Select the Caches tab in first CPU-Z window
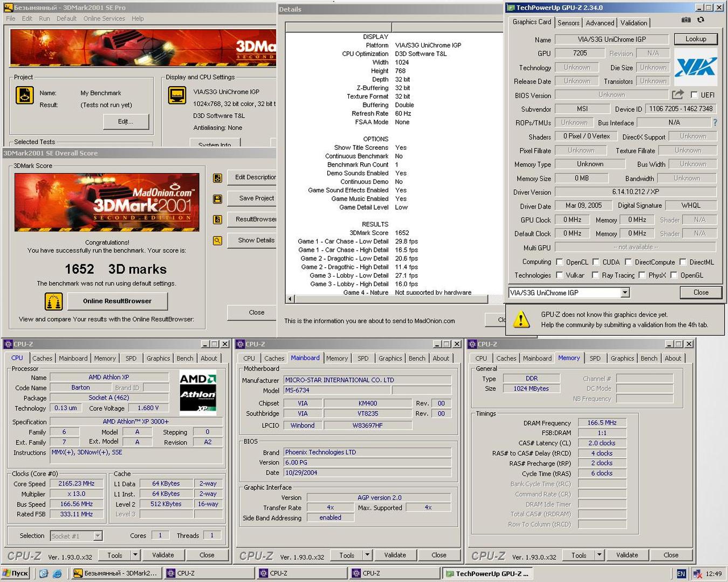This screenshot has width=728, height=582. 42,358
